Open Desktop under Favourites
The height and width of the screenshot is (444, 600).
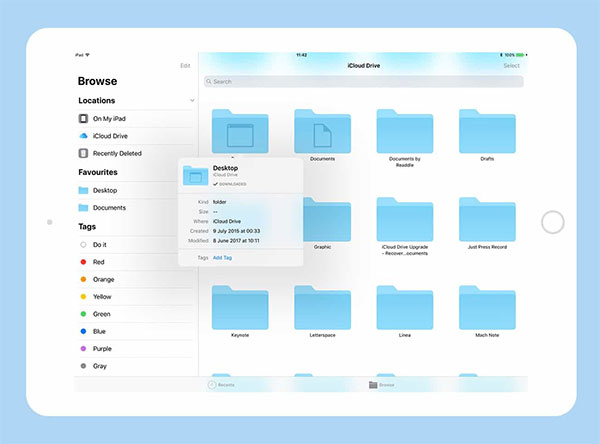[x=128, y=190]
